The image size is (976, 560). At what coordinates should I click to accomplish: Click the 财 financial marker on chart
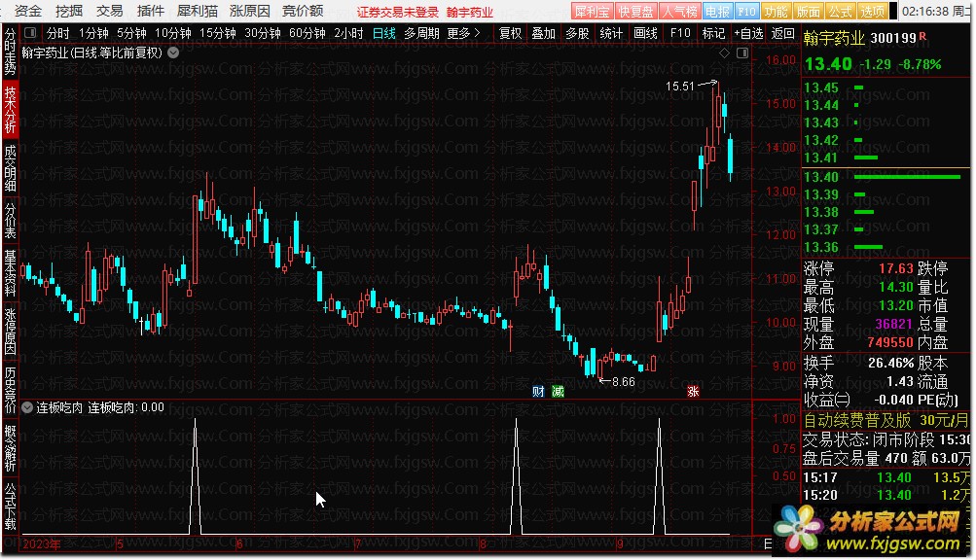(x=538, y=391)
